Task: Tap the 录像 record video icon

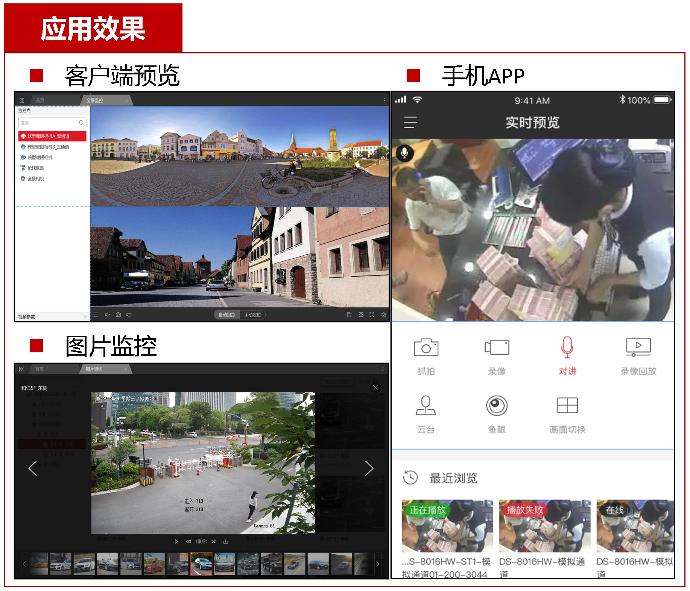Action: click(496, 347)
